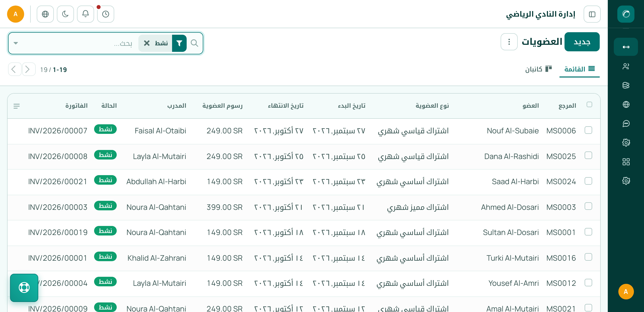Switch to القائمة list view tab
Image resolution: width=644 pixels, height=312 pixels.
coord(580,69)
